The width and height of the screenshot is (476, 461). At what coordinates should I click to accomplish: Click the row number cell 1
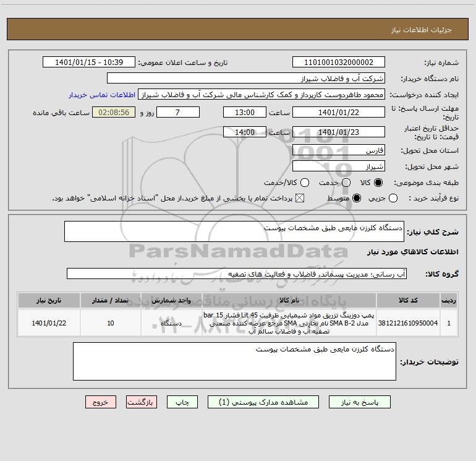click(x=449, y=323)
